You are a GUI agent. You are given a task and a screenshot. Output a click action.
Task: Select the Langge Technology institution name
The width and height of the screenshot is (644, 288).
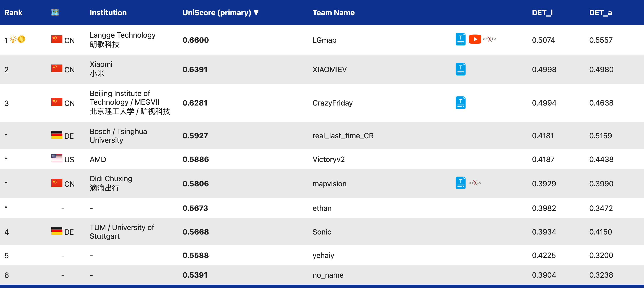point(123,35)
